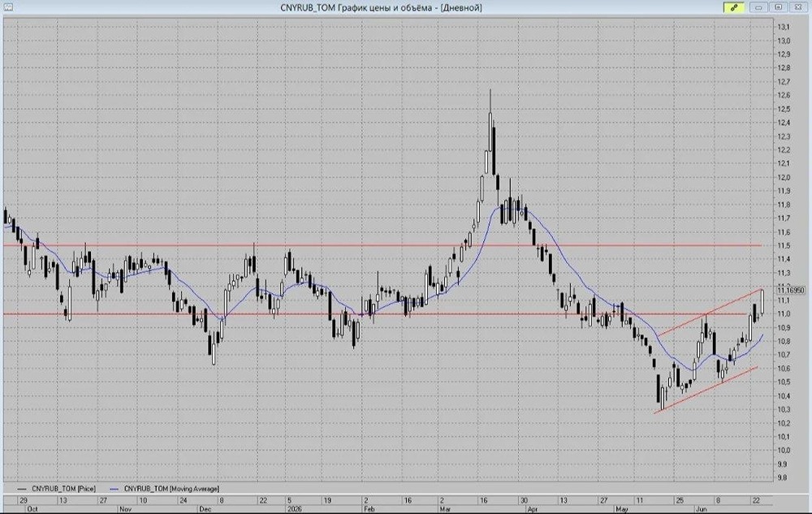Image resolution: width=812 pixels, height=514 pixels.
Task: Click the 12,0 price axis label
Action: pos(783,177)
